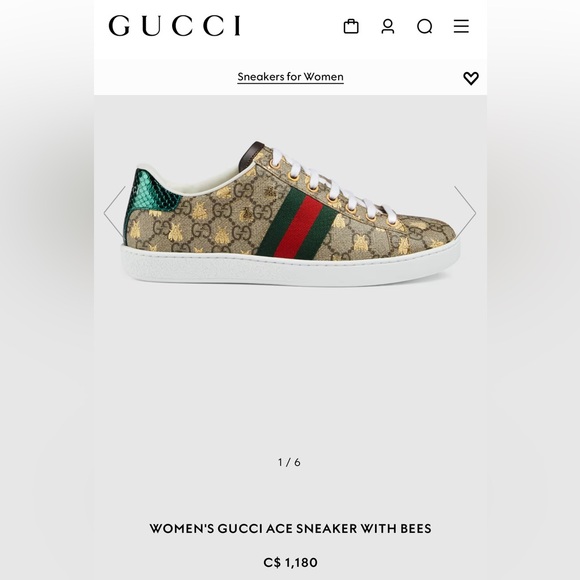
Task: Click the GUCCI logo to go home
Action: (x=175, y=26)
